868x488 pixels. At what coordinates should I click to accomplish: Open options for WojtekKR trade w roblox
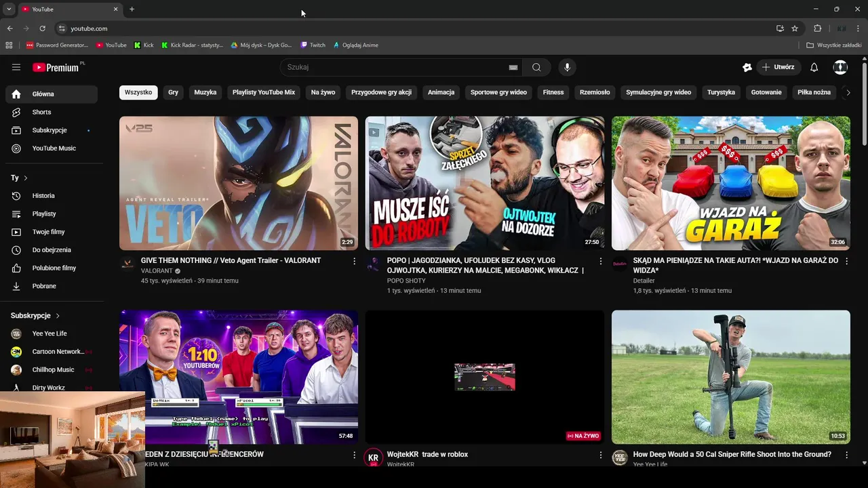600,455
